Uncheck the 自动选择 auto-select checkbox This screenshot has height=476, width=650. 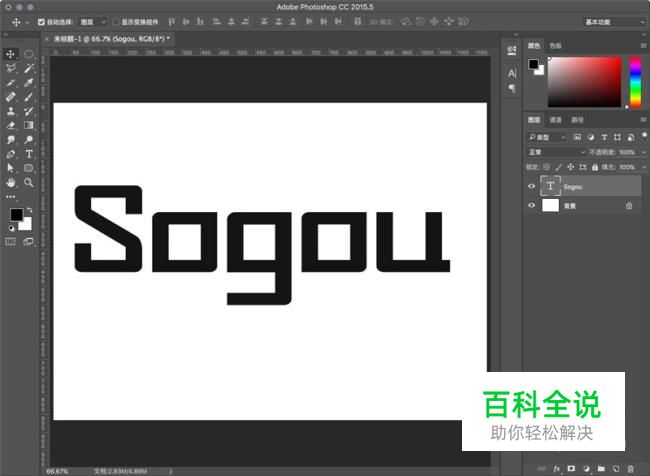[42, 21]
